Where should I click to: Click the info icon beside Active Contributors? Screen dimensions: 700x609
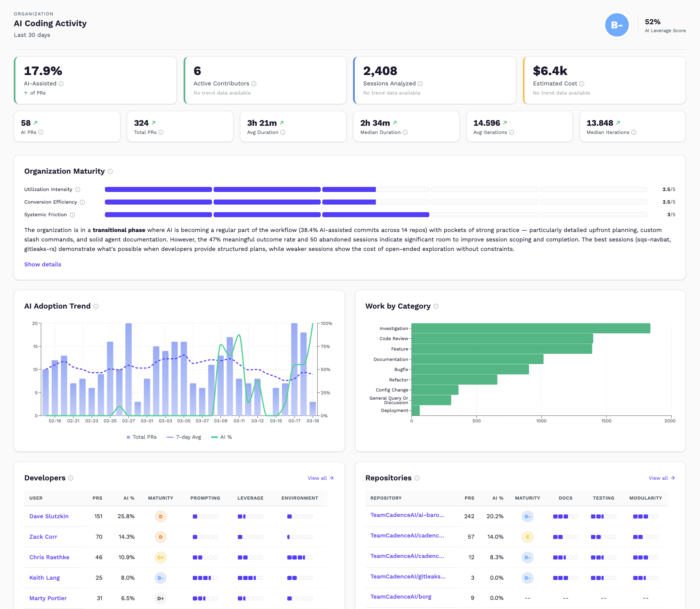point(254,84)
